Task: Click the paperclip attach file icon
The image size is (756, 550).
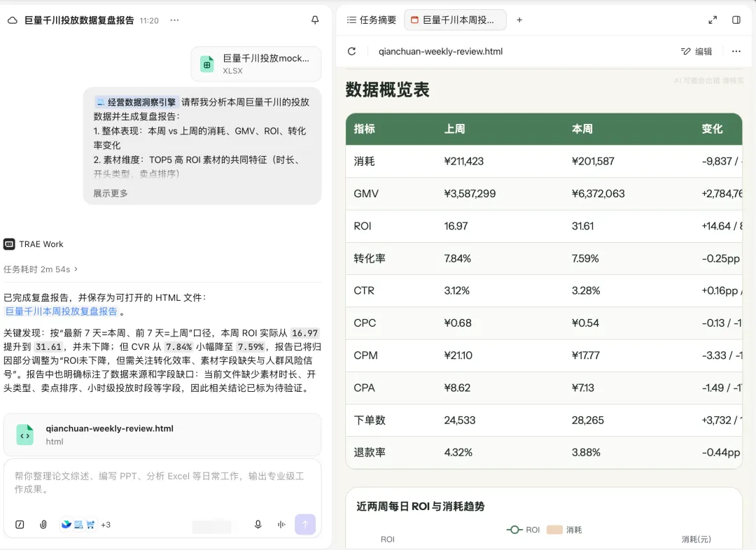Action: coord(43,524)
